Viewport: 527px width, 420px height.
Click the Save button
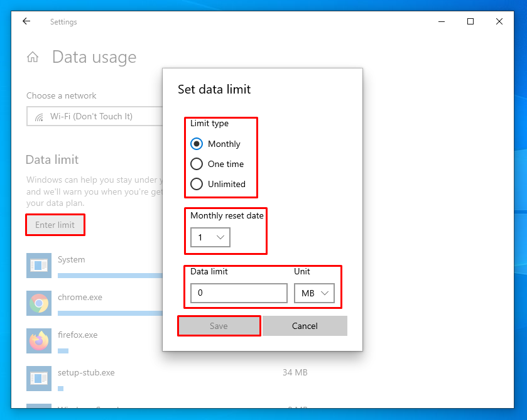coord(219,326)
